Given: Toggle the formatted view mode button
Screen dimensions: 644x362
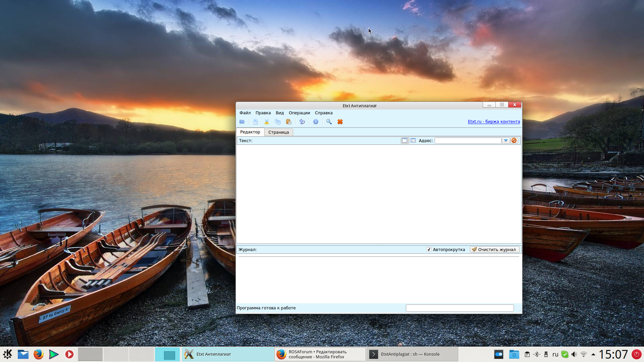Looking at the screenshot, I should (413, 140).
